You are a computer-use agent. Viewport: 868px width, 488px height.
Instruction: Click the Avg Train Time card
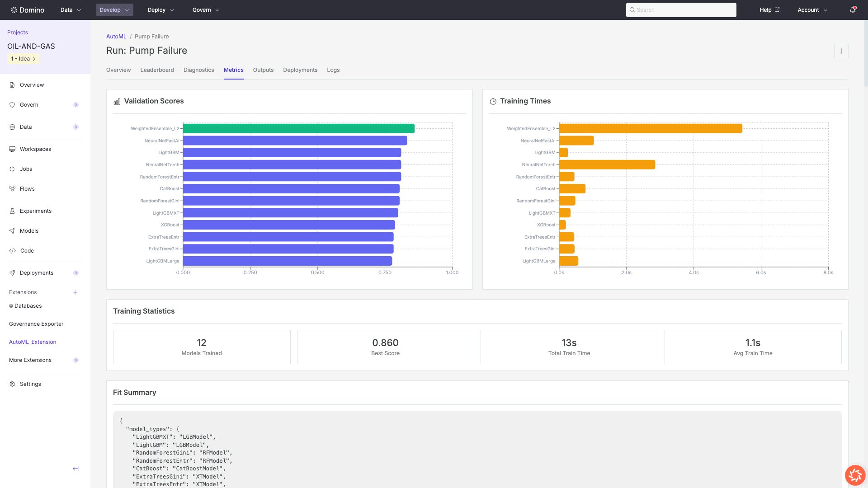[753, 347]
